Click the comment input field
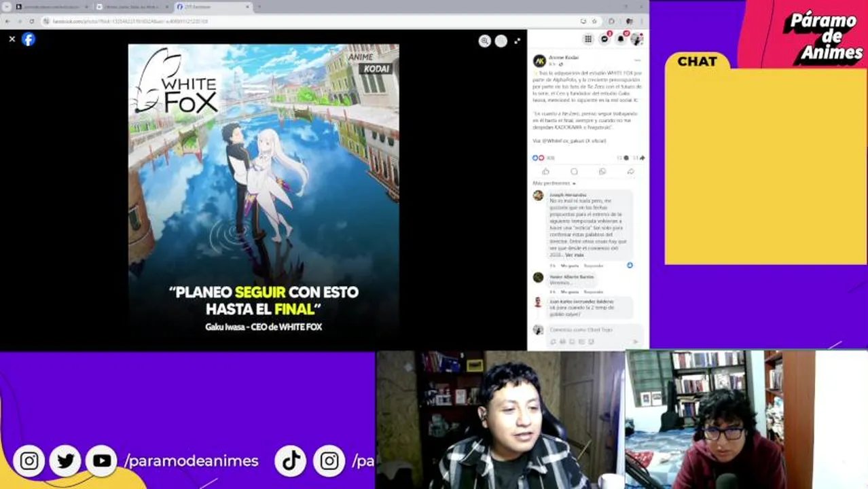This screenshot has width=868, height=489. (594, 330)
